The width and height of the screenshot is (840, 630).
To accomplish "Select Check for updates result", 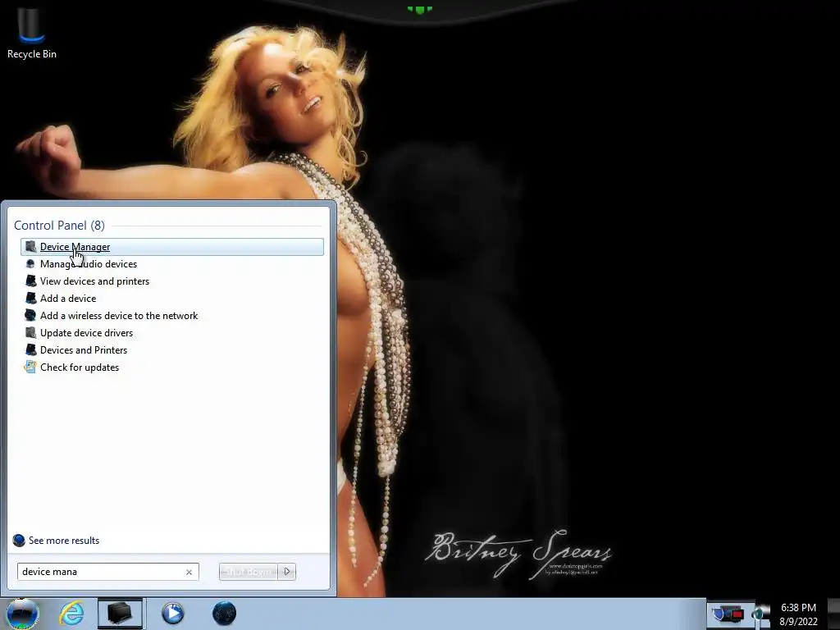I will coord(80,367).
